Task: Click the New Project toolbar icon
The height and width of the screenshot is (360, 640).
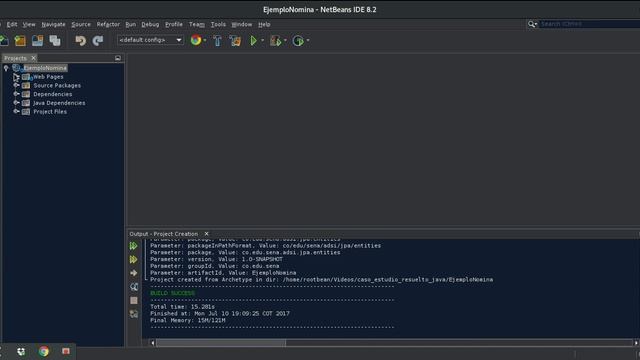Action: (x=20, y=40)
